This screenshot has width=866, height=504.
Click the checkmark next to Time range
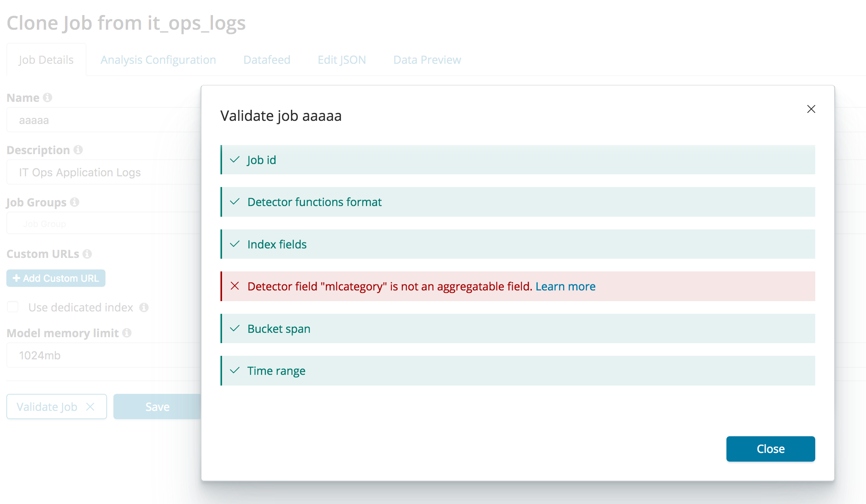click(235, 371)
